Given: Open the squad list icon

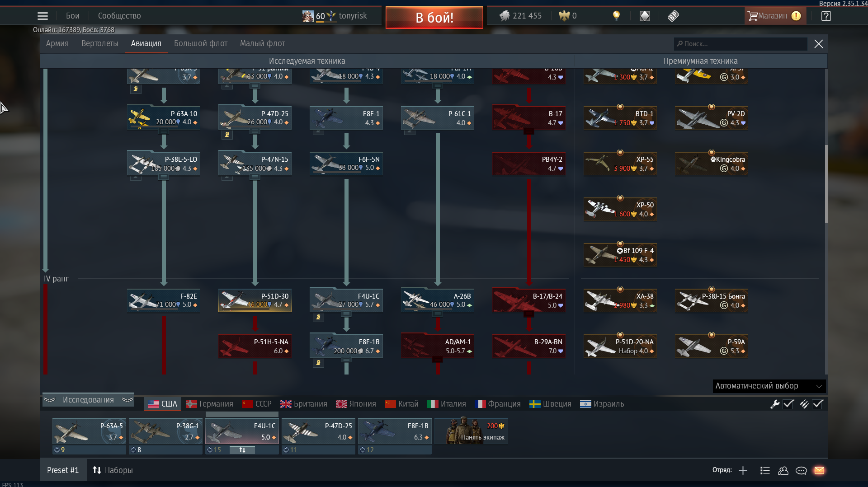Looking at the screenshot, I should point(765,471).
